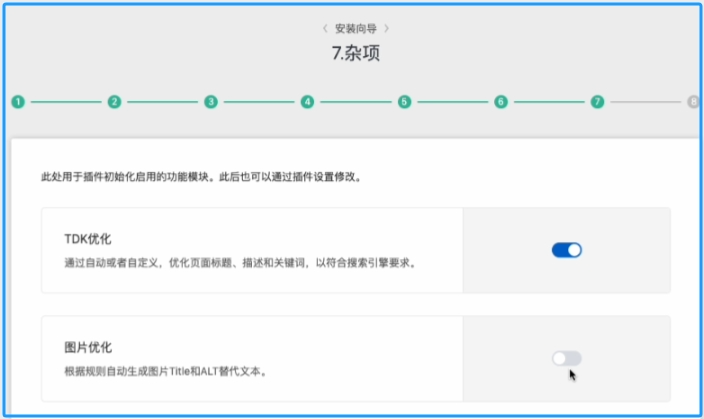Click the 图片优化 heading text
The width and height of the screenshot is (704, 419).
(88, 347)
